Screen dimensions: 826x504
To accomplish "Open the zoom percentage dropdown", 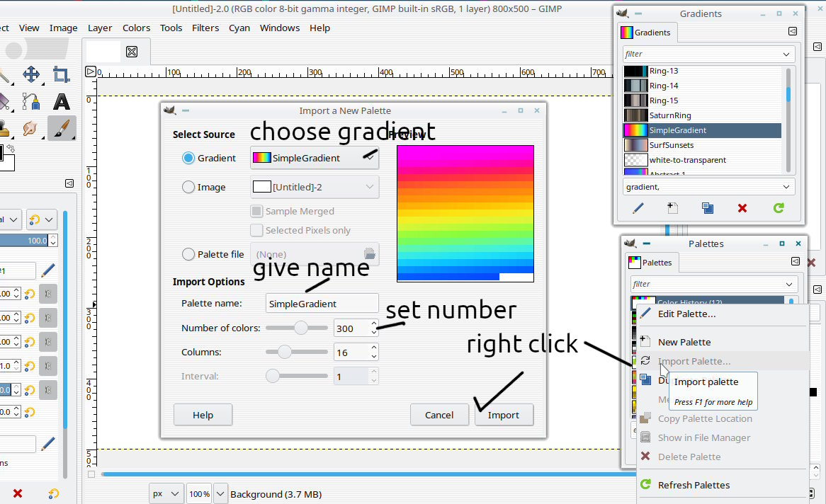I will coord(220,494).
